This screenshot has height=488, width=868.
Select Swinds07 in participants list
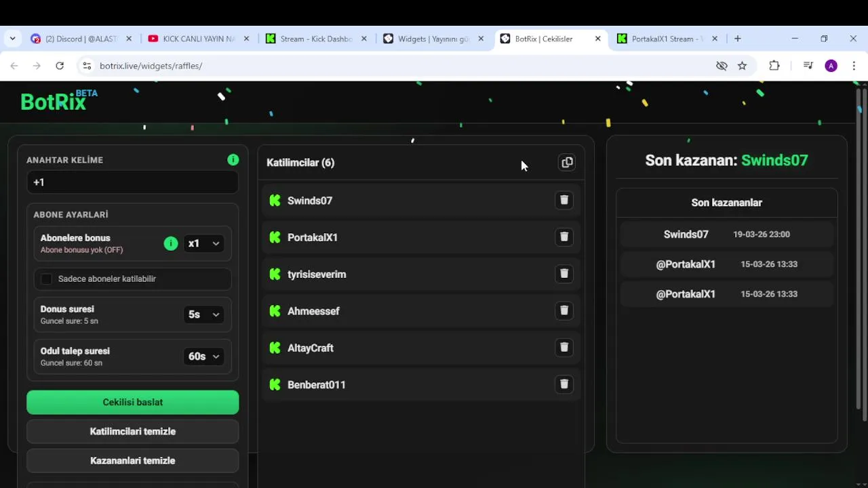click(310, 201)
